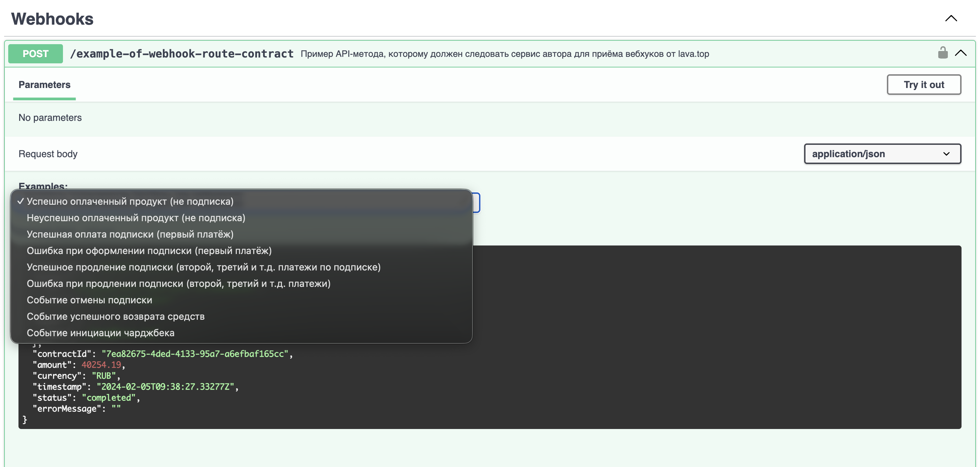Screen dimensions: 980x467
Task: Switch to the Parameters tab
Action: click(x=44, y=85)
